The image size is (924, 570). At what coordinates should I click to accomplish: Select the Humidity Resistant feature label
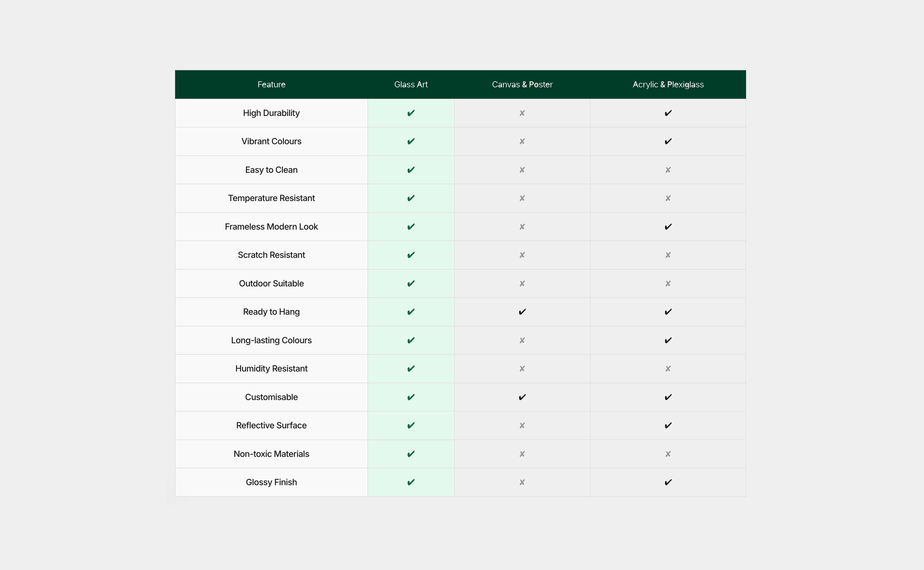click(271, 369)
